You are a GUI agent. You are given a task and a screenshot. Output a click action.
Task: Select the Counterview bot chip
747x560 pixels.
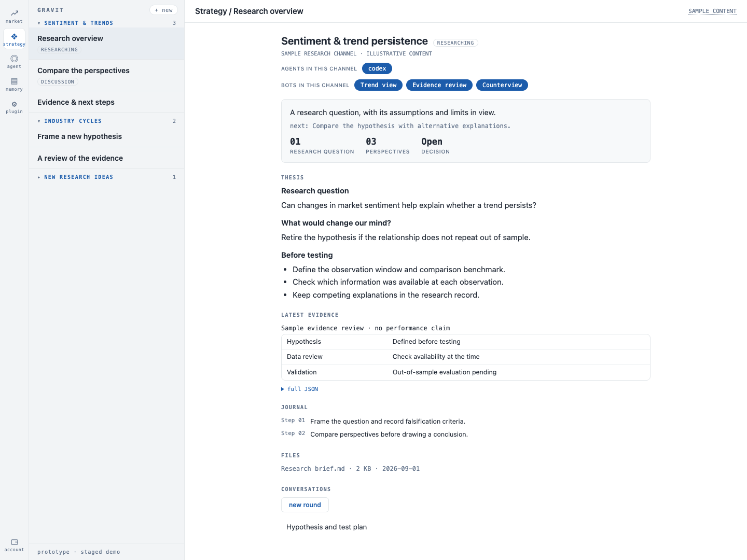(502, 85)
